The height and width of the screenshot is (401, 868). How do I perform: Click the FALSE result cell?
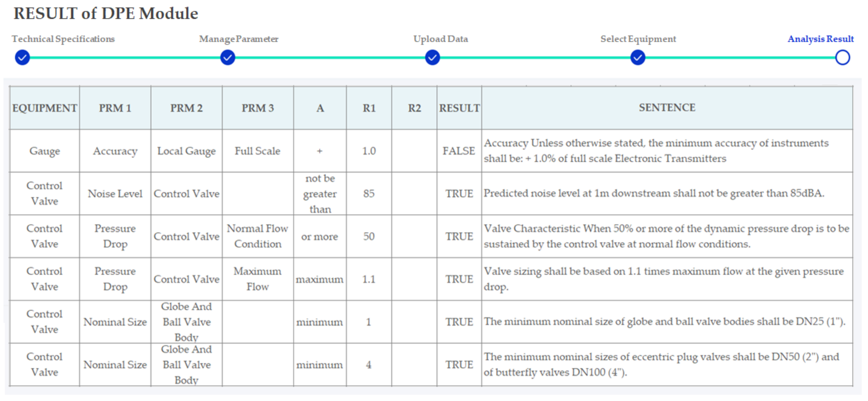tap(459, 151)
